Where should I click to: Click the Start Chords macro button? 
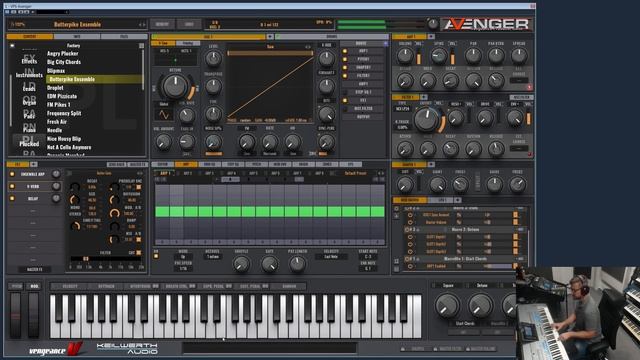coord(464,332)
